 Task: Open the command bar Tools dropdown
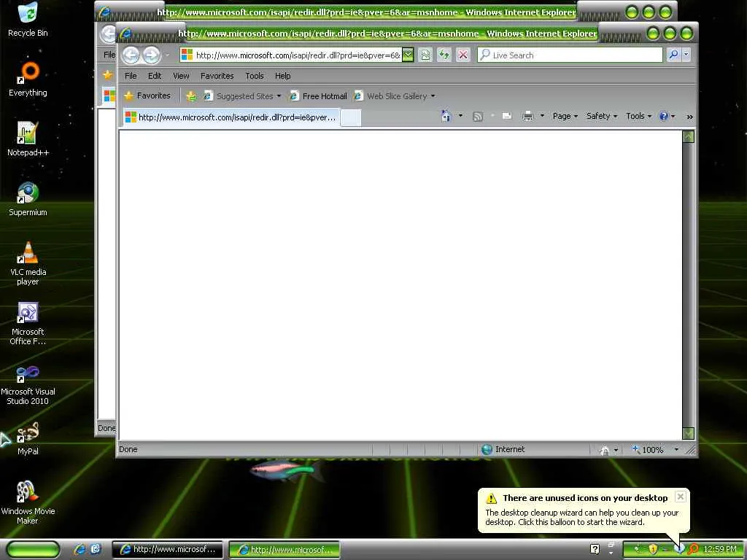pos(638,116)
